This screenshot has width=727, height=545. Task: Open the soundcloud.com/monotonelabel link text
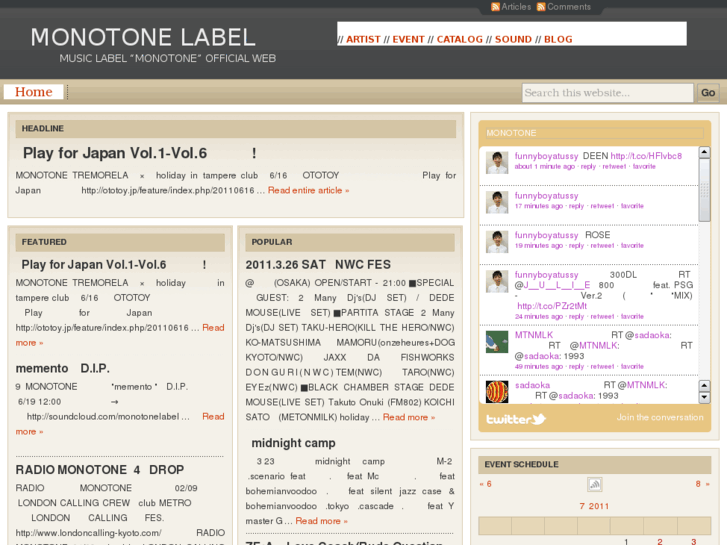click(103, 417)
